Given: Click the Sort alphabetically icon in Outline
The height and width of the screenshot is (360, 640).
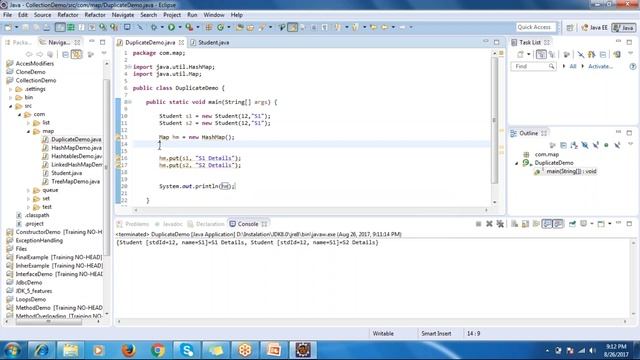Looking at the screenshot, I should [x=574, y=145].
